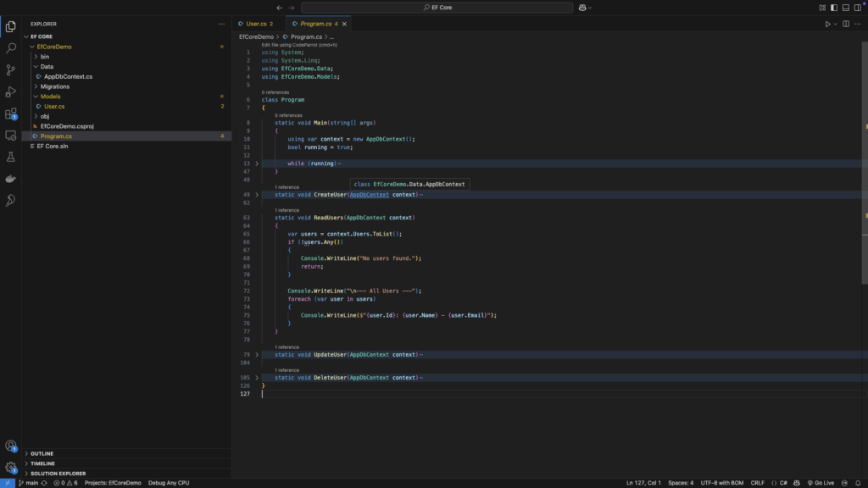Change CRLF line ending setting
The width and height of the screenshot is (868, 488).
(757, 483)
